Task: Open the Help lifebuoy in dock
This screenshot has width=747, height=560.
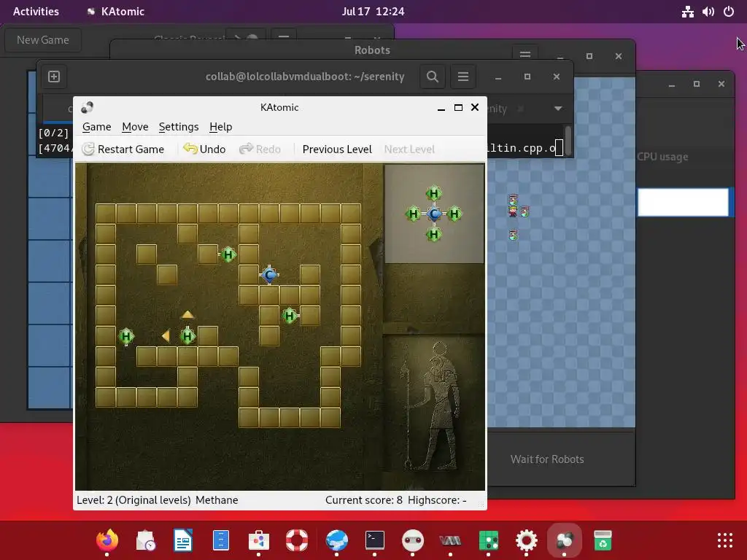Action: point(297,540)
